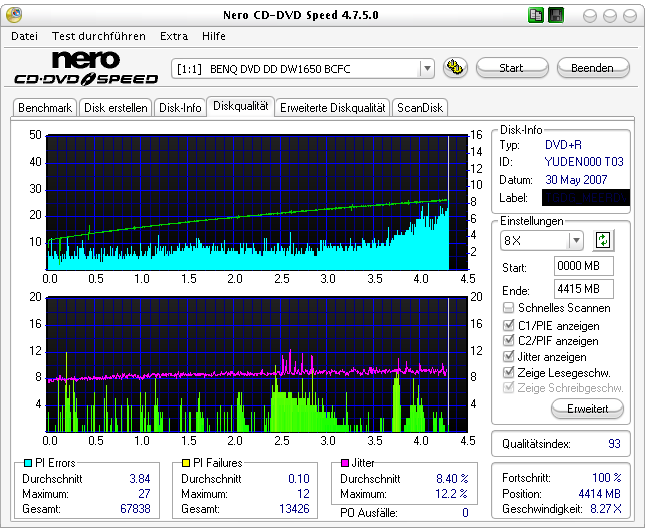Click the Jitter Maximum value 12.2 %

click(x=451, y=493)
